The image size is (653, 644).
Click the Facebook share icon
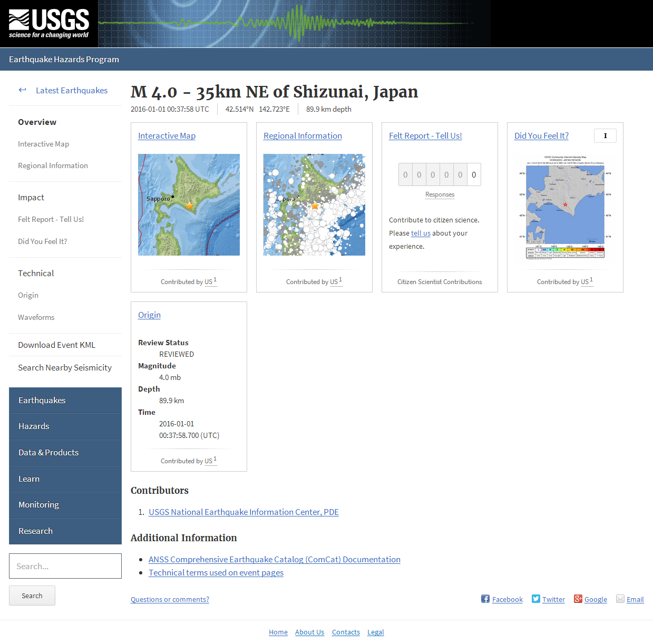click(485, 599)
